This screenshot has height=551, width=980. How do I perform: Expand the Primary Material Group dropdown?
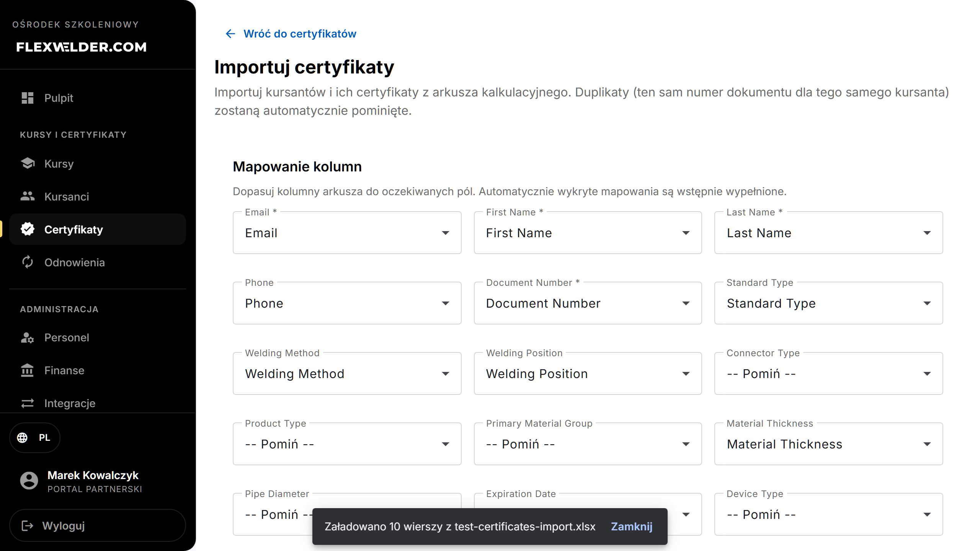coord(588,444)
